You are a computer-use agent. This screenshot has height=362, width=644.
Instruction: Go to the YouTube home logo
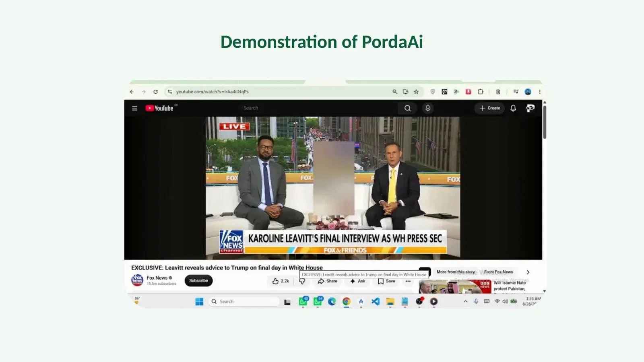coord(159,108)
